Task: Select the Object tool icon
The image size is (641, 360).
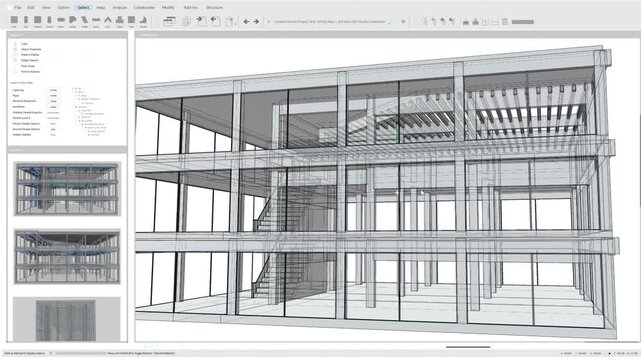Action: coord(120,20)
